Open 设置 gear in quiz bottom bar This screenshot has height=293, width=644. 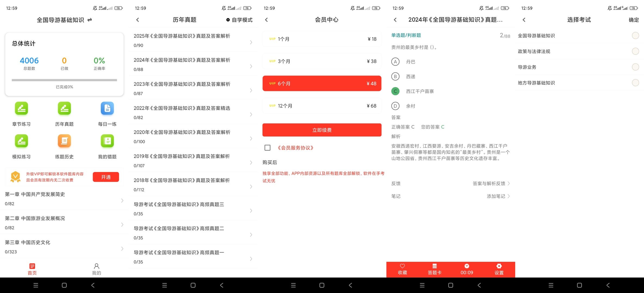point(499,266)
